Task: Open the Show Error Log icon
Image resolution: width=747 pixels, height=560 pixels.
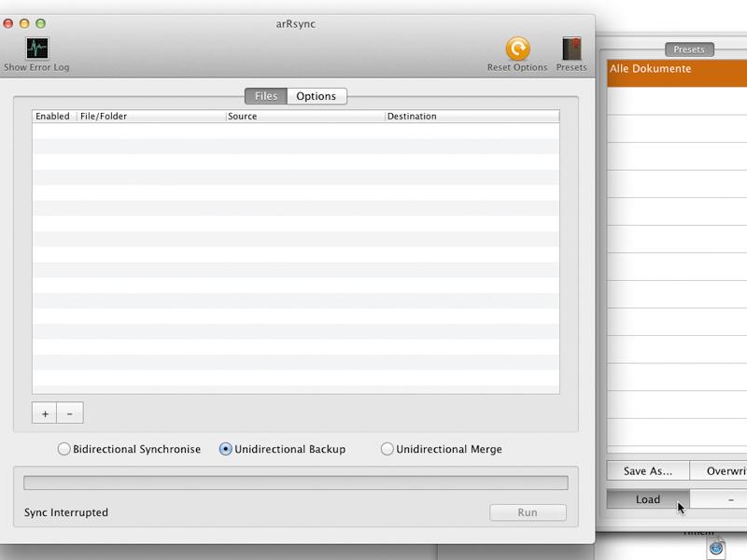Action: [37, 49]
